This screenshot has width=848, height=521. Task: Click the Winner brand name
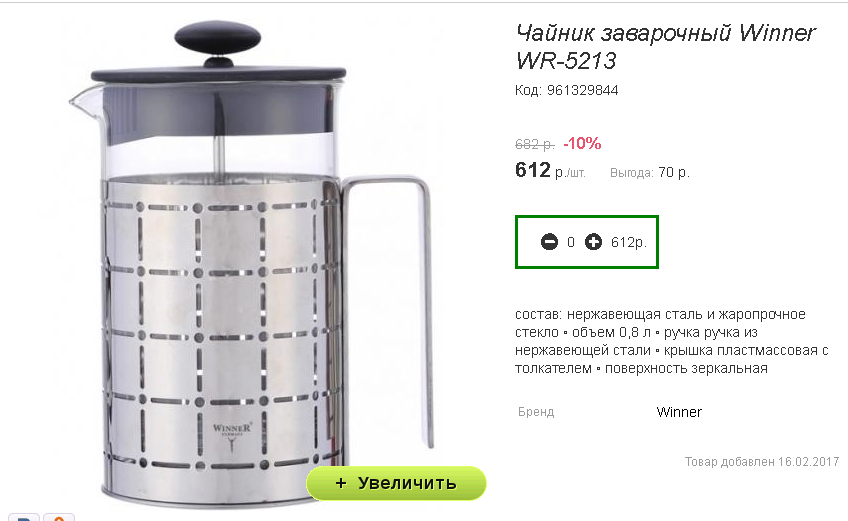click(x=679, y=412)
